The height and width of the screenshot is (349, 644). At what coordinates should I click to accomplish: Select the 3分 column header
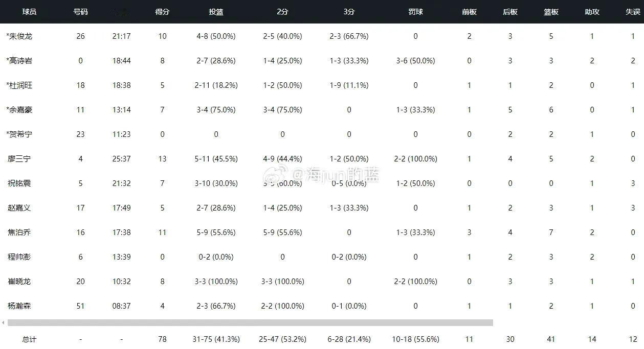point(349,12)
